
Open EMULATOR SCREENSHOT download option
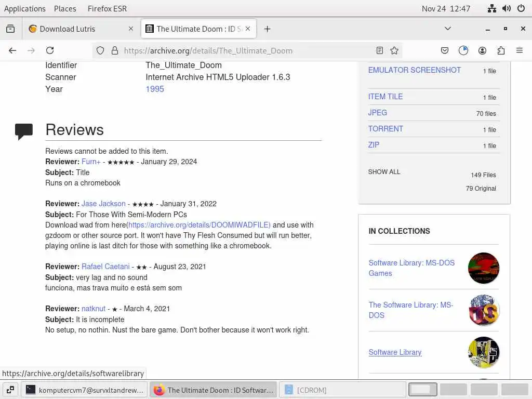tap(414, 70)
